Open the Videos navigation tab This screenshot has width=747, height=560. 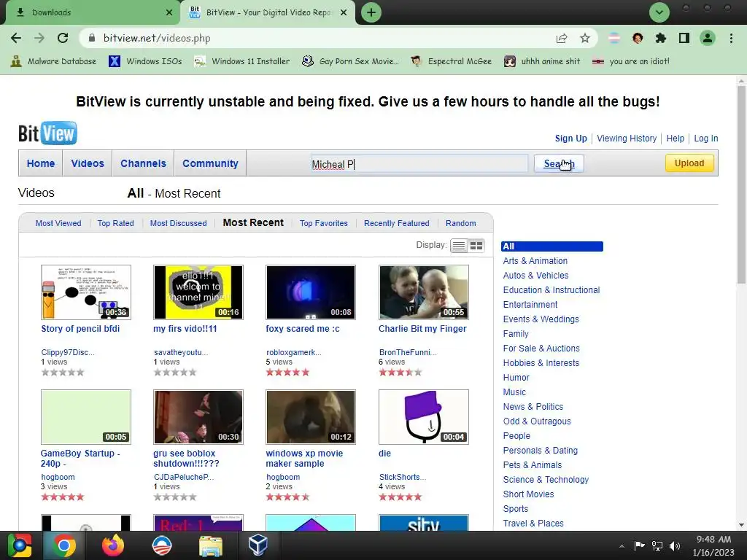tap(88, 163)
